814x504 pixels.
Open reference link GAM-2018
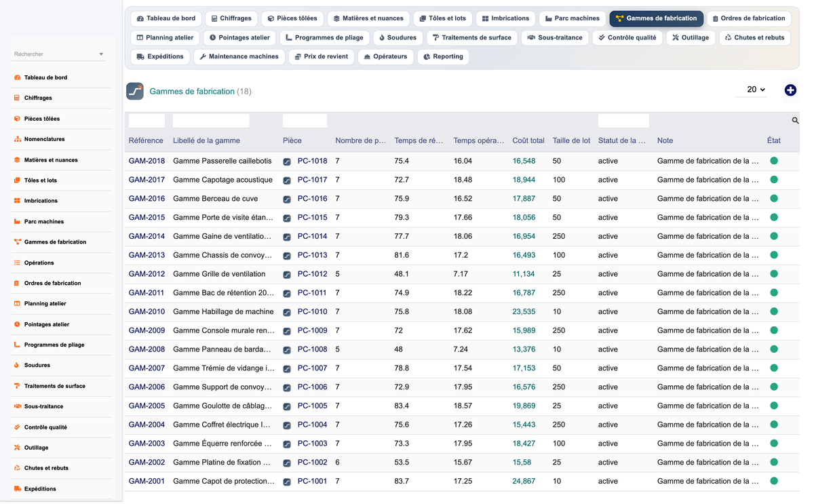[x=147, y=161]
